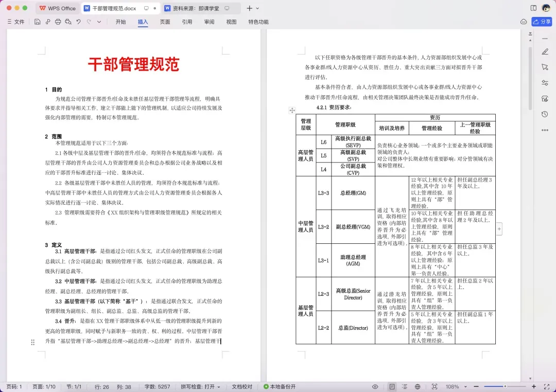Viewport: 556px width, 392px height.
Task: Open the pen style tool in sidebar
Action: (x=545, y=51)
